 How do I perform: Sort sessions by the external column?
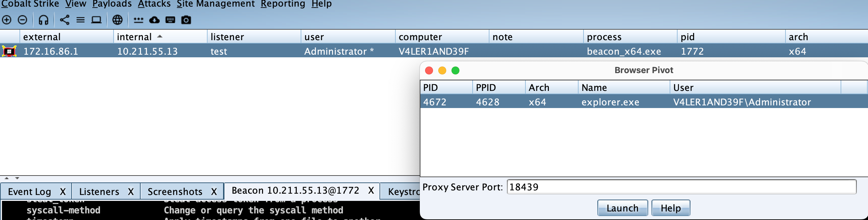(x=66, y=37)
